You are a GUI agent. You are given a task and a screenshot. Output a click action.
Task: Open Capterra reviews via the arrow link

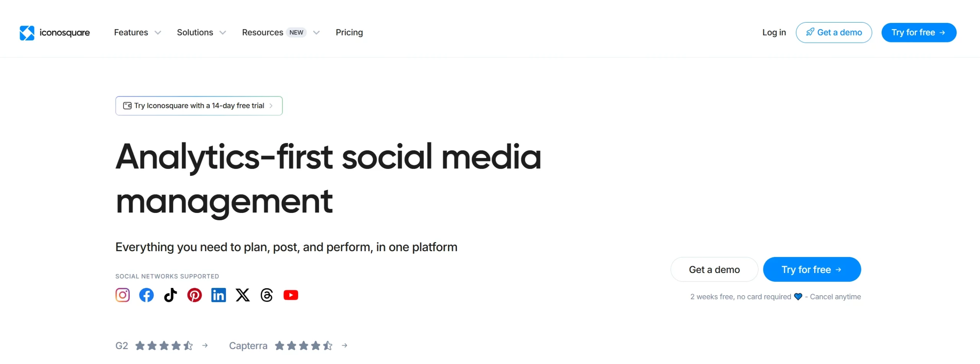344,345
